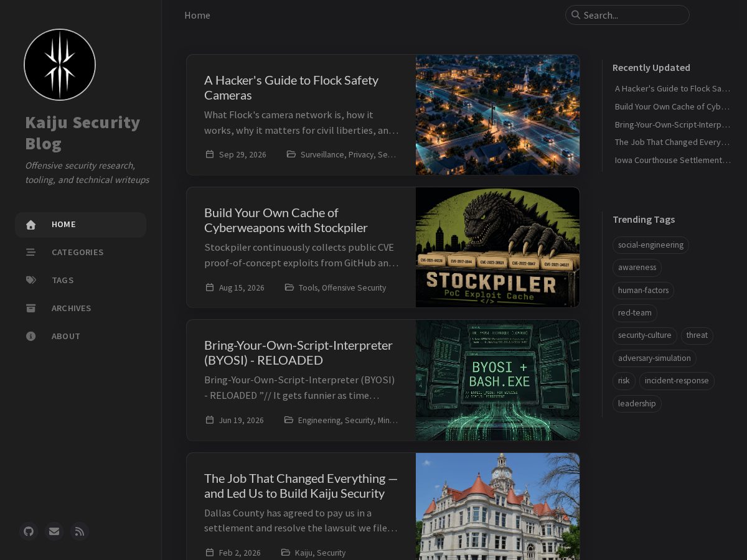Click the Dallas County settlement excerpt text

[x=301, y=521]
